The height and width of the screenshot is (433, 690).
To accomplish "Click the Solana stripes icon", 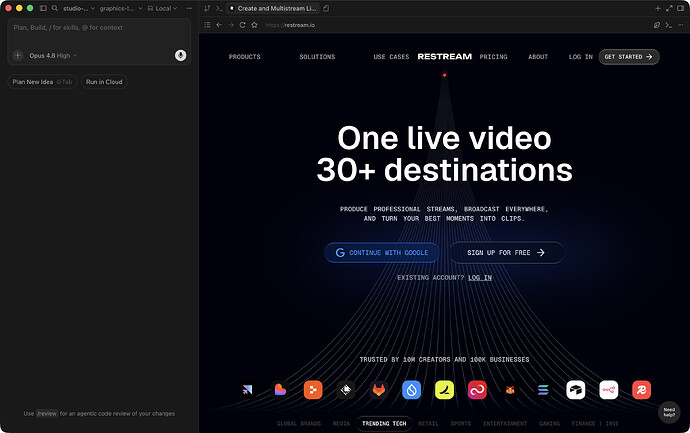I will coord(543,390).
